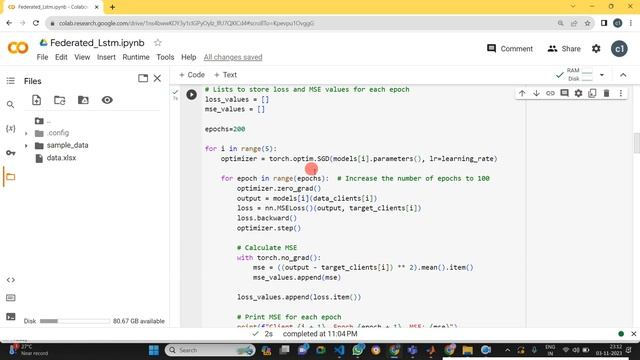The image size is (640, 360).
Task: Open RAM and Disk resources dropdown
Action: coord(602,75)
